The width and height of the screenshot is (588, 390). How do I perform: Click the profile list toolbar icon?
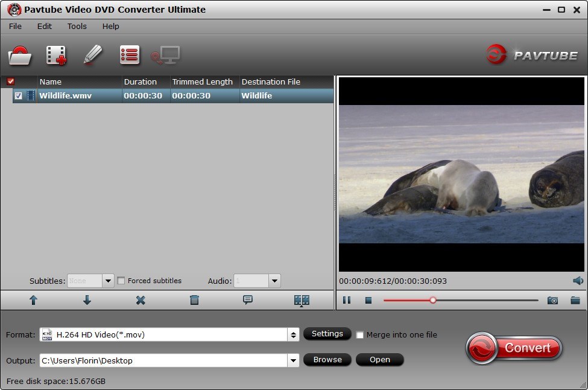(x=128, y=55)
